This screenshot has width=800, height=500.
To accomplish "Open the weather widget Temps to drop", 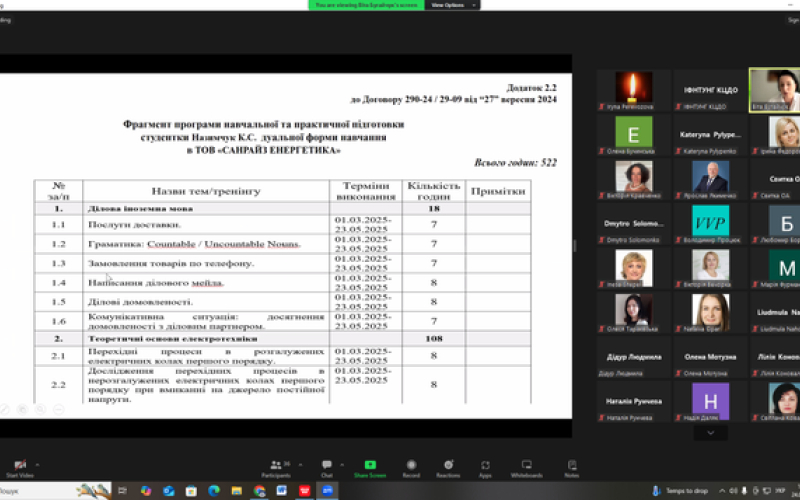I will point(681,491).
